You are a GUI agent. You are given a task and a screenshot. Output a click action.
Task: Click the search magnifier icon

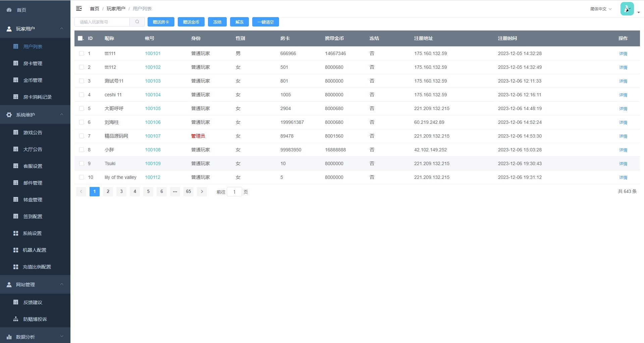(x=137, y=22)
